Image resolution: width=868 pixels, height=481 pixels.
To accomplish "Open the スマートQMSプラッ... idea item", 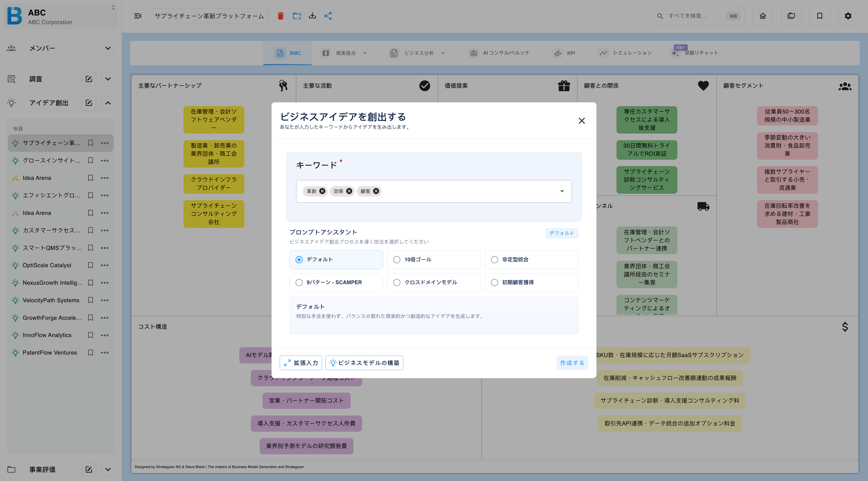I will pos(52,248).
